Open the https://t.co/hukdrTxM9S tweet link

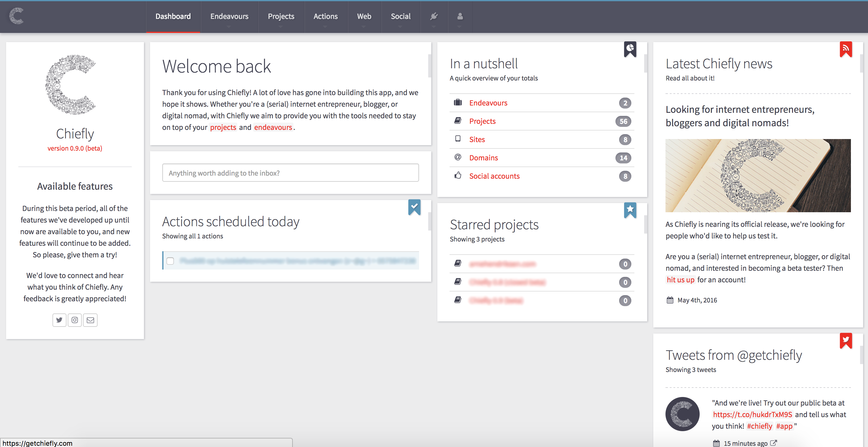752,414
